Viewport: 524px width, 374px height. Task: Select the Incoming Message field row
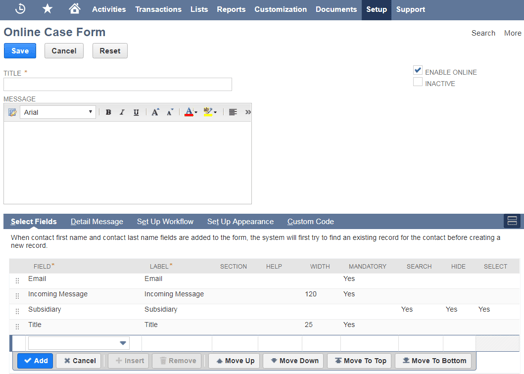264,296
